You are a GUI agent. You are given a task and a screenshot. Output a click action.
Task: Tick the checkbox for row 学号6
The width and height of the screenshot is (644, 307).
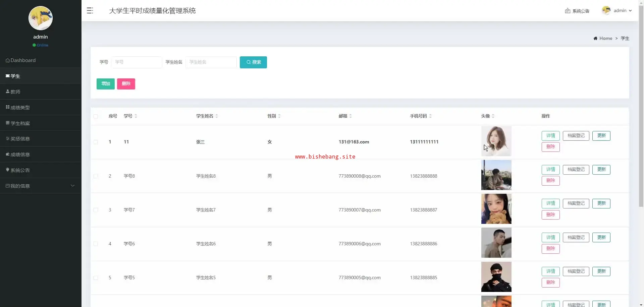[96, 244]
